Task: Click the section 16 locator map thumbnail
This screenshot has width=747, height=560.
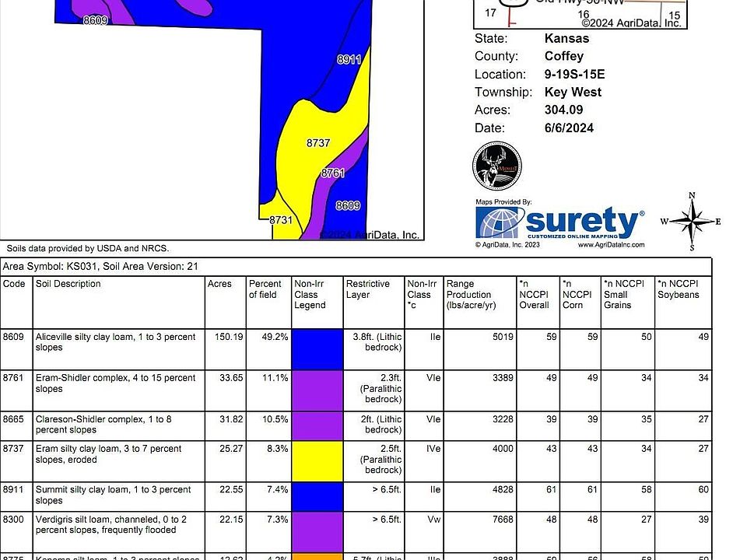Action: [x=580, y=13]
